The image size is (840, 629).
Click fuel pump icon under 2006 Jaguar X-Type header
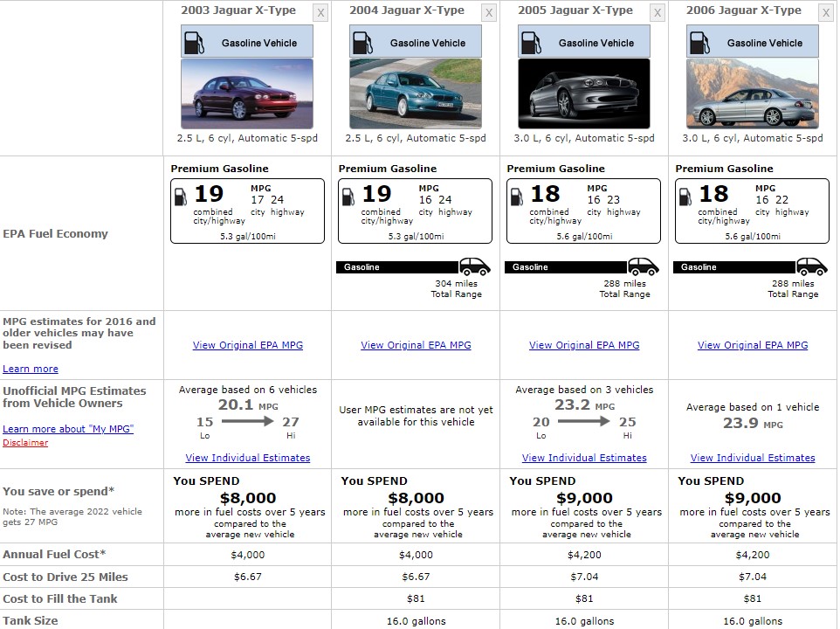699,43
